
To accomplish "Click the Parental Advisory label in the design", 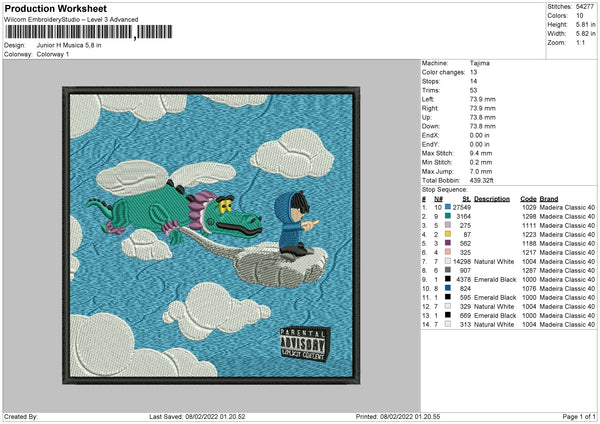I will [305, 344].
